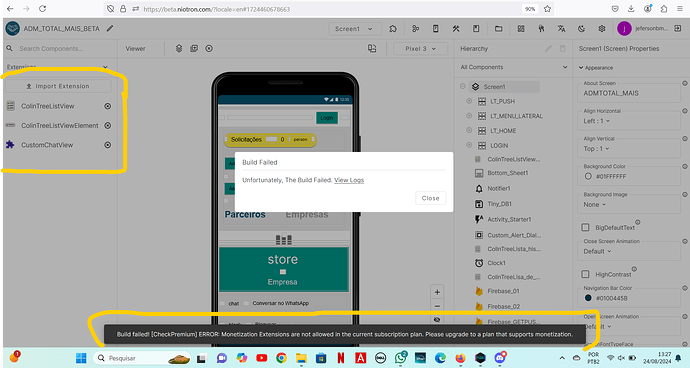Select LT_MENU_LATERAL in the hierarchy tree
The height and width of the screenshot is (368, 690).
(x=516, y=116)
